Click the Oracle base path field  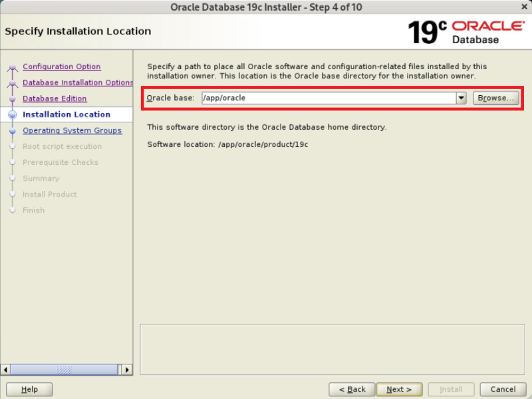point(329,98)
